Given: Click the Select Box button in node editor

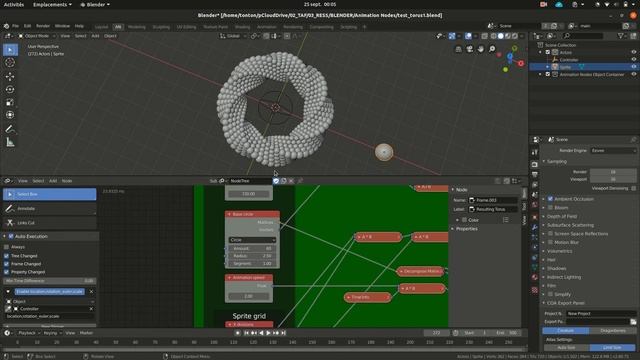Looking at the screenshot, I should coord(49,194).
